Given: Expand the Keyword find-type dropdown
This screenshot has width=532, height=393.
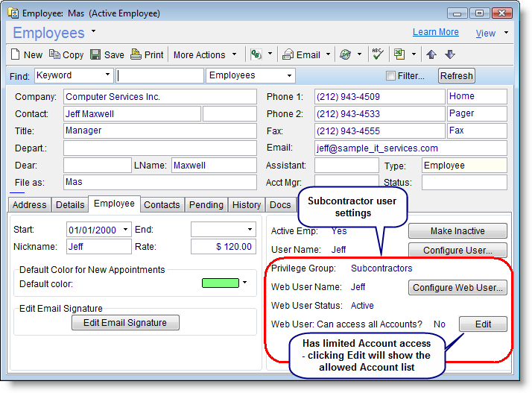Looking at the screenshot, I should click(x=108, y=75).
